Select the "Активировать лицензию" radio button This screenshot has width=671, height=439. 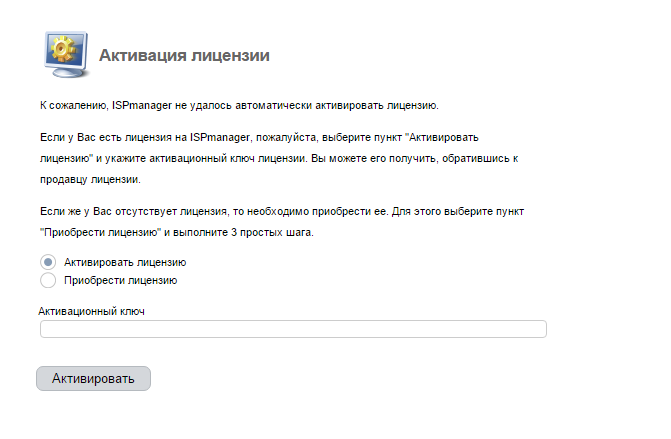click(48, 262)
